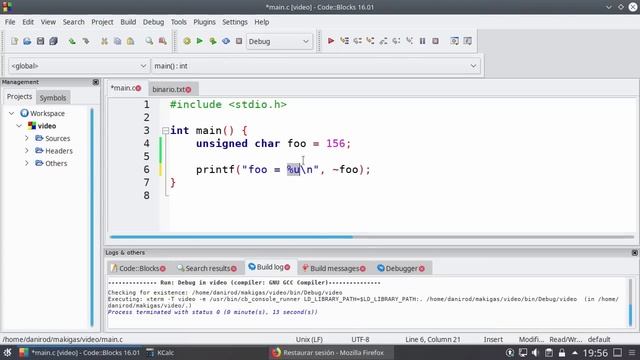Close the main.c editor tab

click(x=138, y=88)
